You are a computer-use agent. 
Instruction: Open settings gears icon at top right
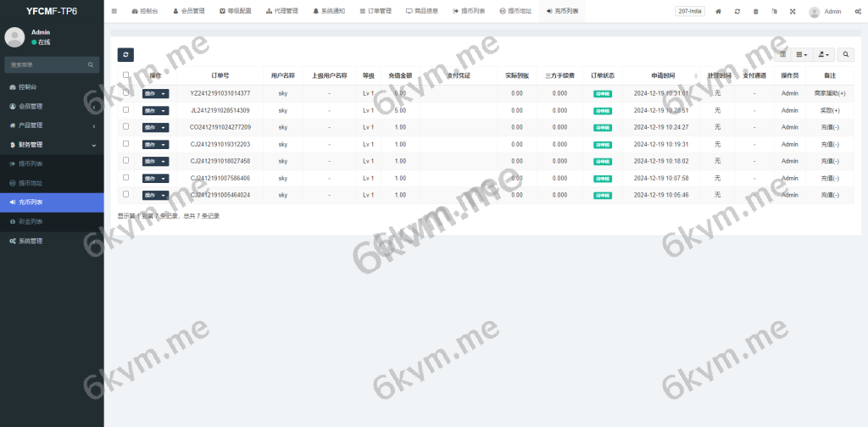pyautogui.click(x=857, y=11)
